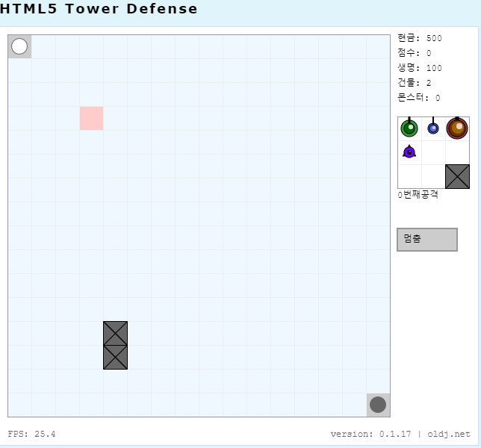Click the dark gray circle exit point
This screenshot has width=481, height=448.
click(378, 405)
